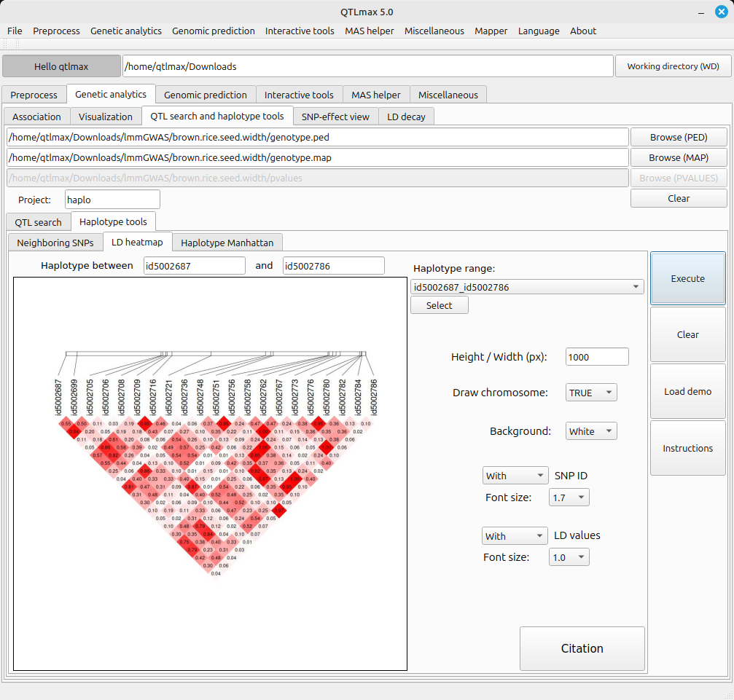Open the Mapper menu
734x700 pixels.
[491, 31]
